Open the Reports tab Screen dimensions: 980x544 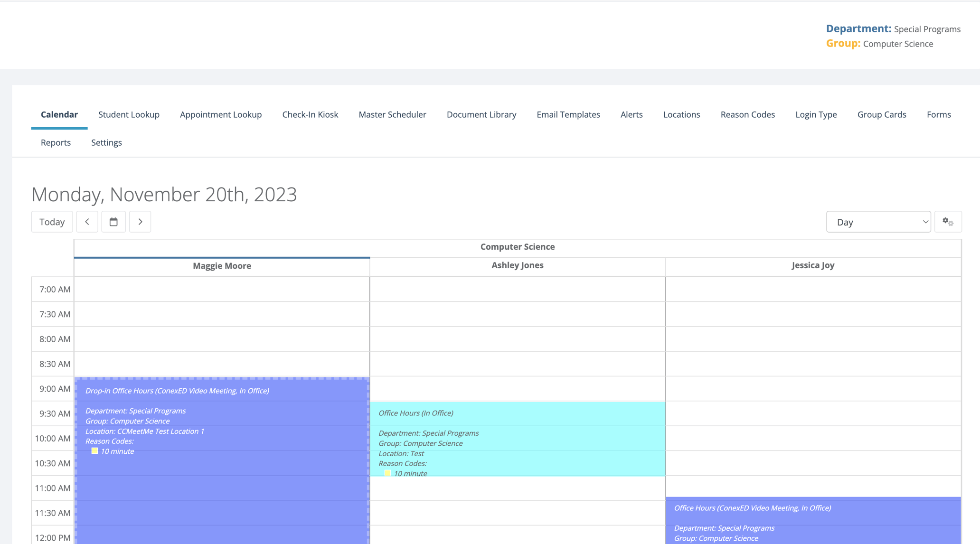56,142
